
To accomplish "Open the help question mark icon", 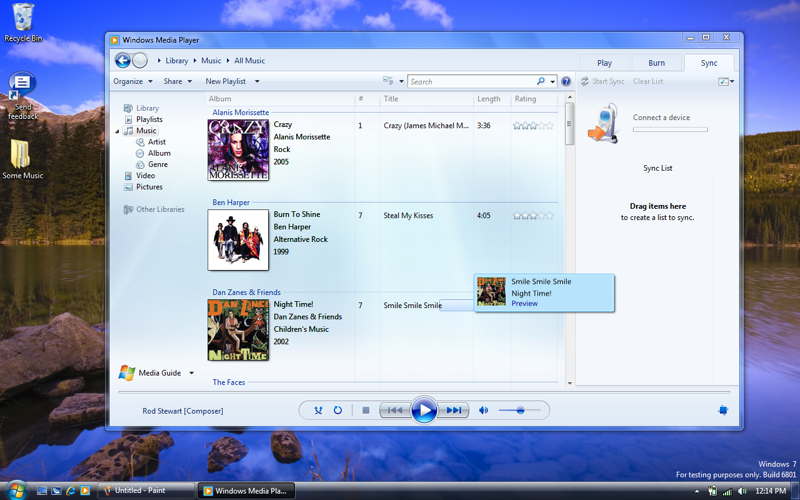I will coord(566,81).
